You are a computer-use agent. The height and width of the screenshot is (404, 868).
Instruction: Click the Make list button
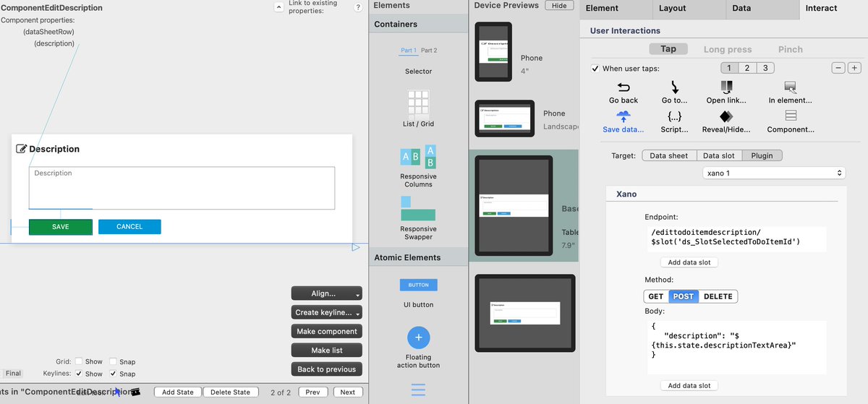327,350
